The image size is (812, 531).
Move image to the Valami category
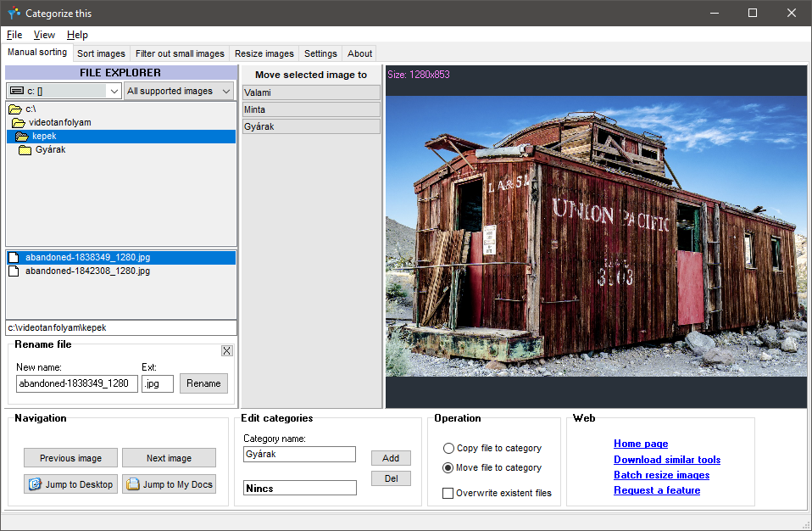pos(311,92)
